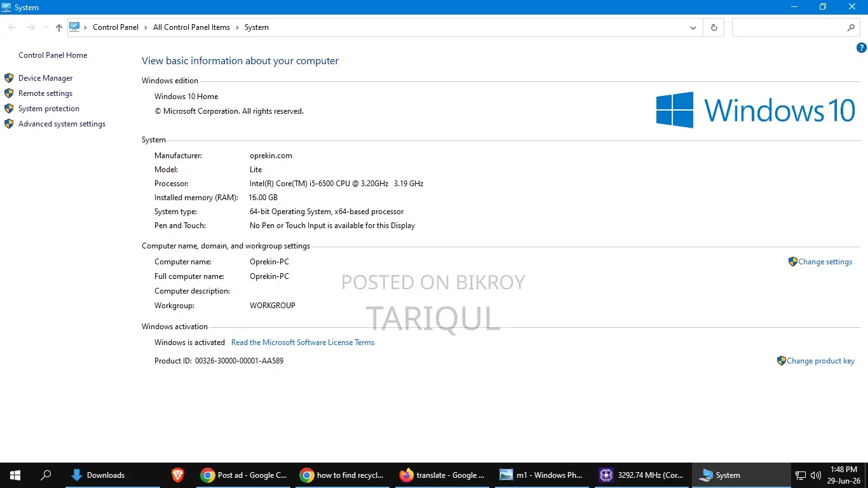Image resolution: width=868 pixels, height=488 pixels.
Task: Click 'No Pen or Touch Input' text
Action: (x=332, y=226)
